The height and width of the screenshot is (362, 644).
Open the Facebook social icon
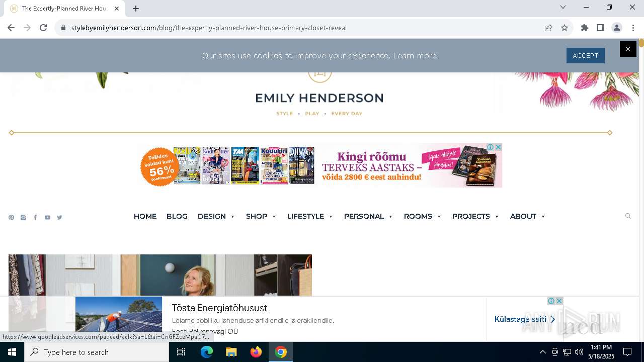(x=35, y=218)
